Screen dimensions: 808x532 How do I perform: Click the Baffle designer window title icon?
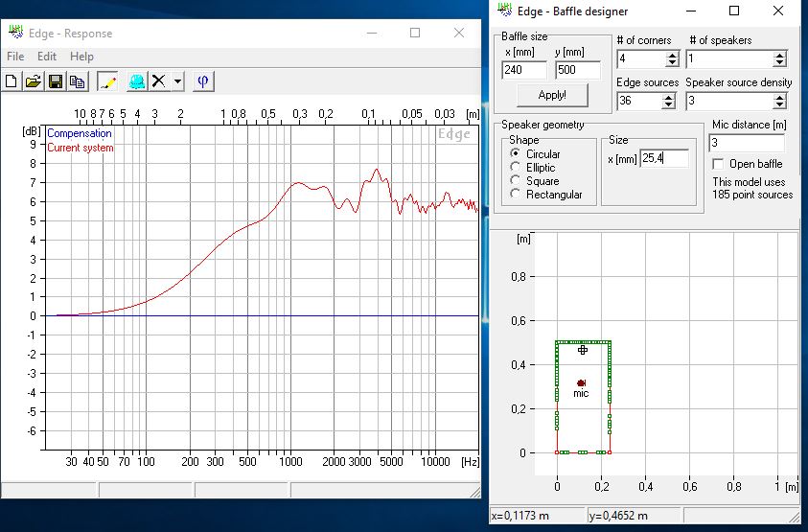505,11
